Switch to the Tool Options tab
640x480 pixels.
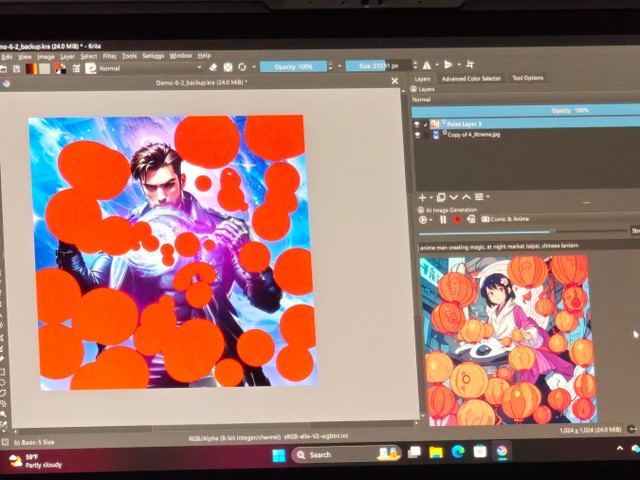(528, 78)
